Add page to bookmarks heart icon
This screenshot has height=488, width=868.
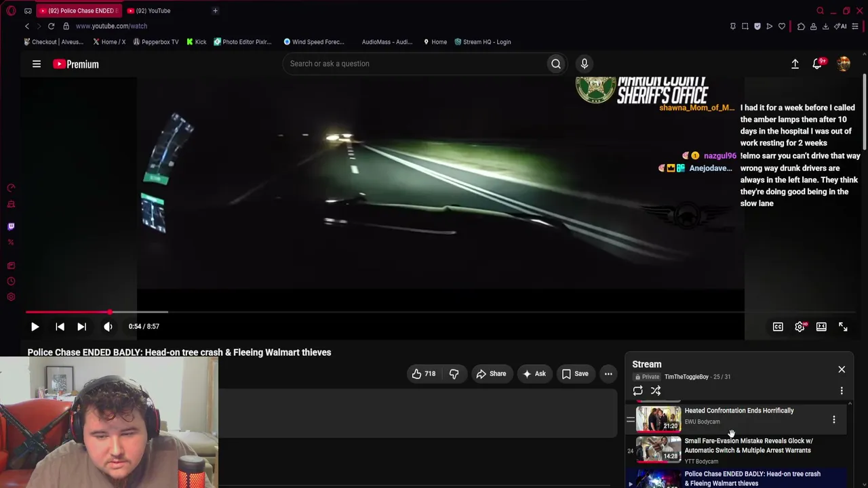(782, 26)
